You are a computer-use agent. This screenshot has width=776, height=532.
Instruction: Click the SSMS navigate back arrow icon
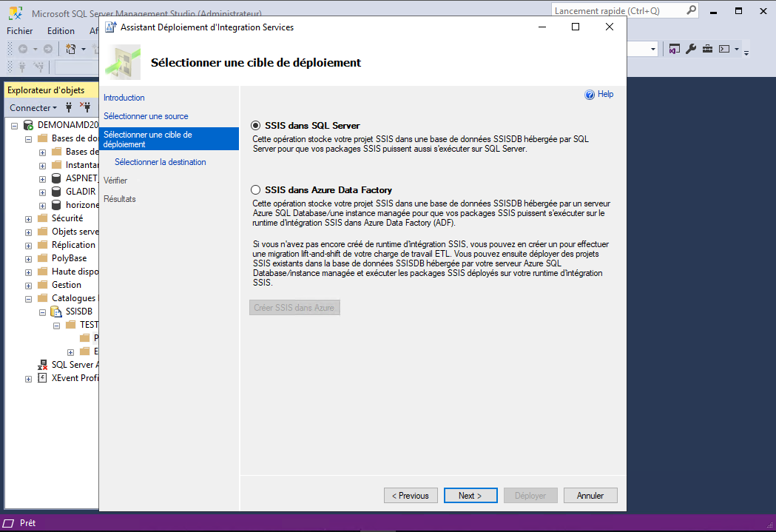[x=23, y=49]
